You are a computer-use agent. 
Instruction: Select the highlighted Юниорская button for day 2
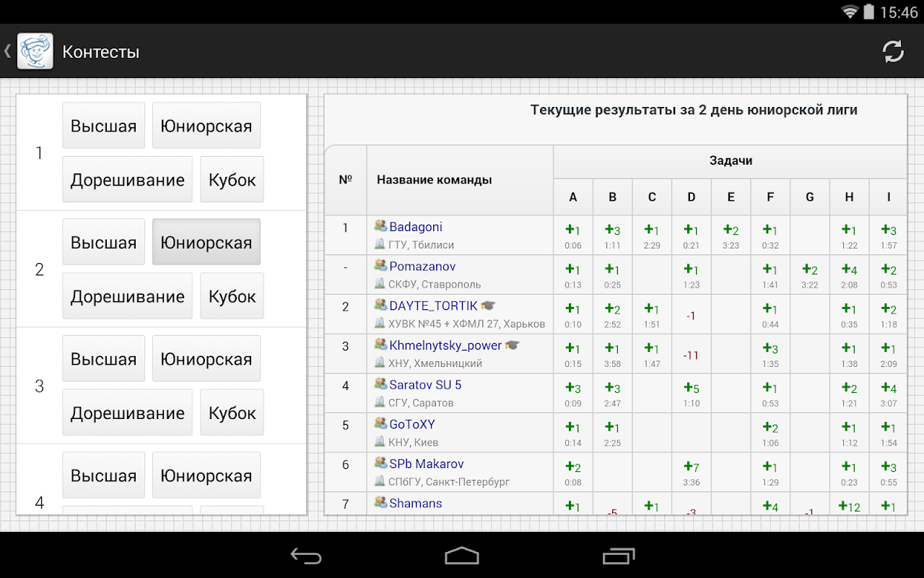tap(206, 242)
